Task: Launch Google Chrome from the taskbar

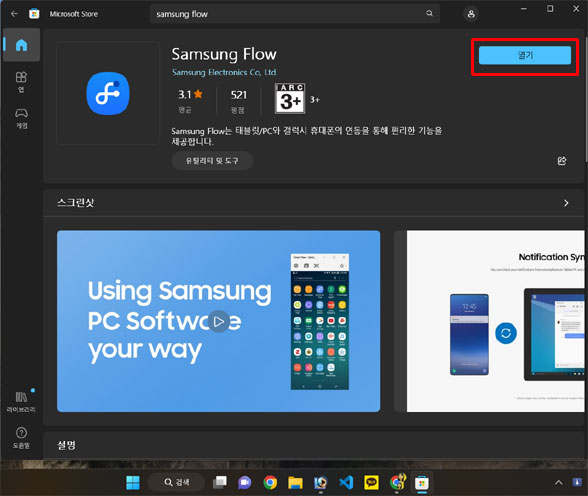Action: click(270, 483)
